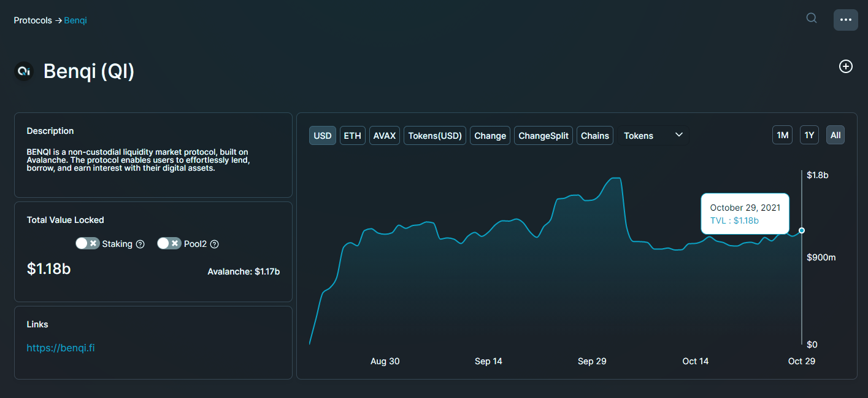This screenshot has width=868, height=398.
Task: Click the $1.8b y-axis label
Action: tap(818, 175)
